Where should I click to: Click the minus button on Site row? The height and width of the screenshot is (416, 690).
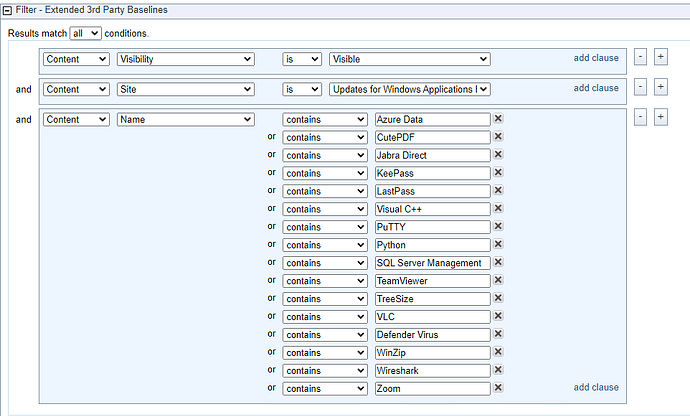(x=640, y=87)
